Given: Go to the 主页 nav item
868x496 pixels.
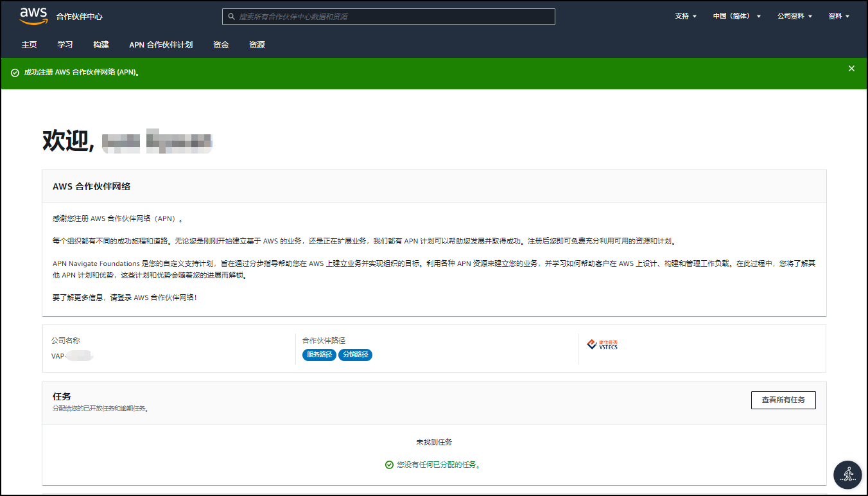Looking at the screenshot, I should (29, 45).
